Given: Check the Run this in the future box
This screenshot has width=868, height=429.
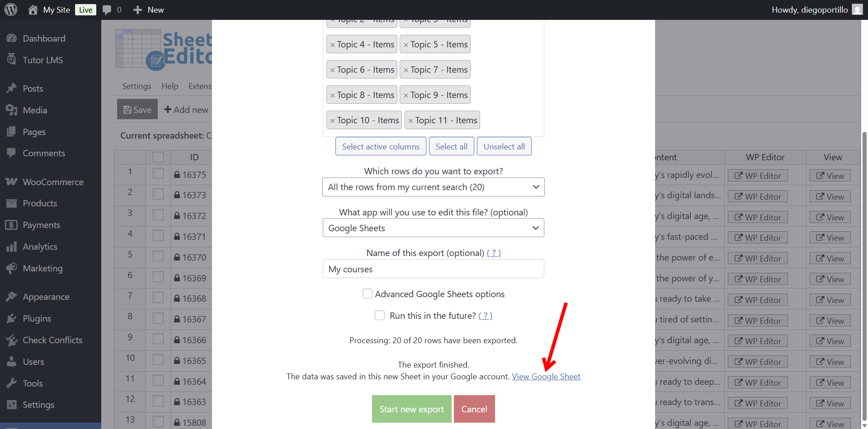Looking at the screenshot, I should pyautogui.click(x=380, y=315).
